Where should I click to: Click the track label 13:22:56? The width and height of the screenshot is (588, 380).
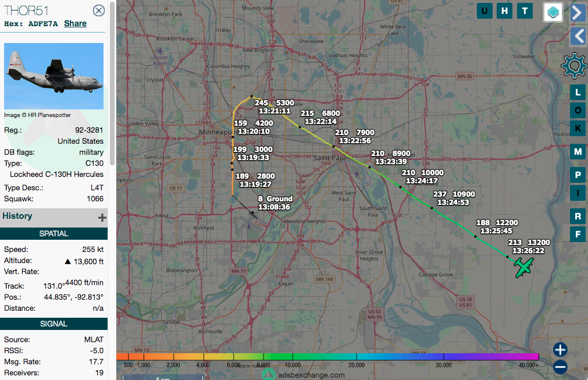point(355,141)
